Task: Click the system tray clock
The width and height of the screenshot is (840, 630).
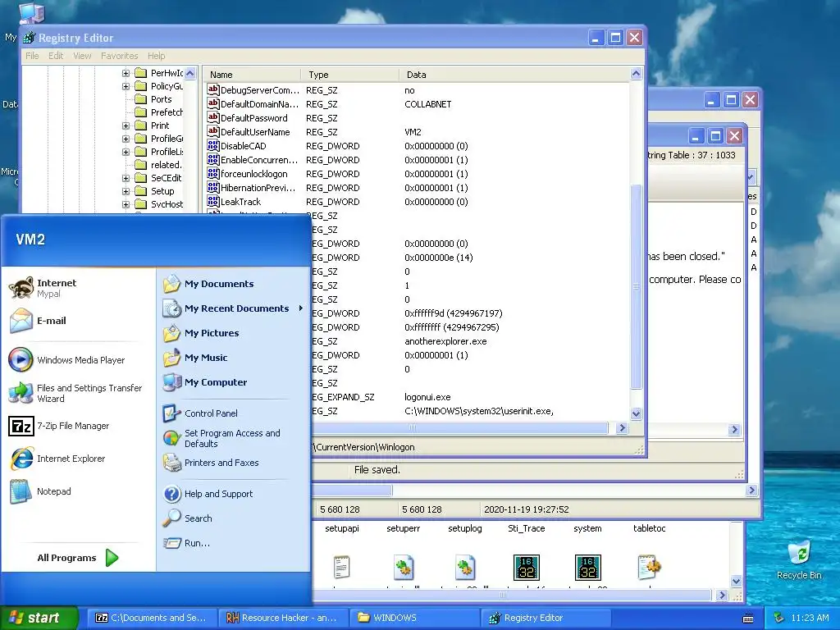Action: [x=810, y=618]
